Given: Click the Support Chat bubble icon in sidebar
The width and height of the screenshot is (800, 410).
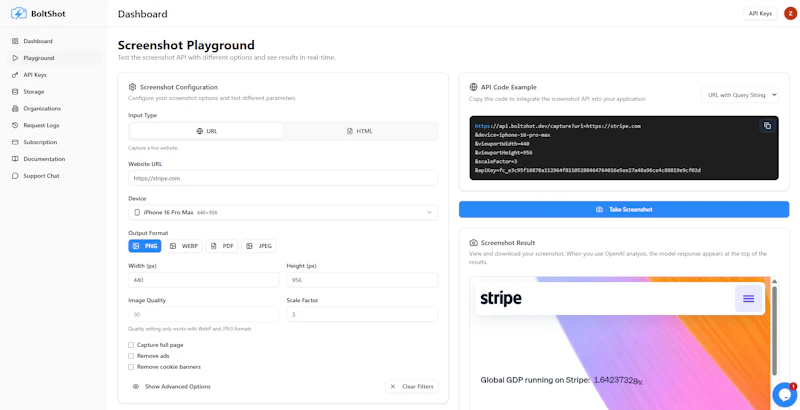Looking at the screenshot, I should (x=15, y=176).
